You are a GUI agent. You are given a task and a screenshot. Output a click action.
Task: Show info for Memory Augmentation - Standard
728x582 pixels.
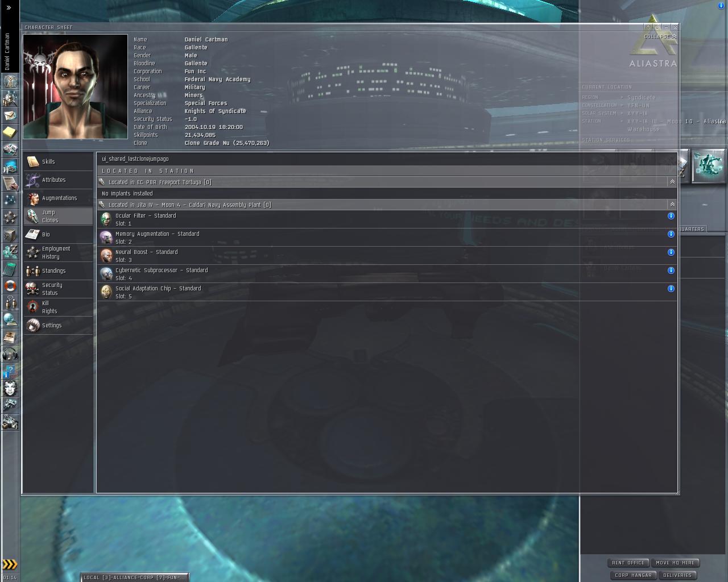pyautogui.click(x=671, y=234)
